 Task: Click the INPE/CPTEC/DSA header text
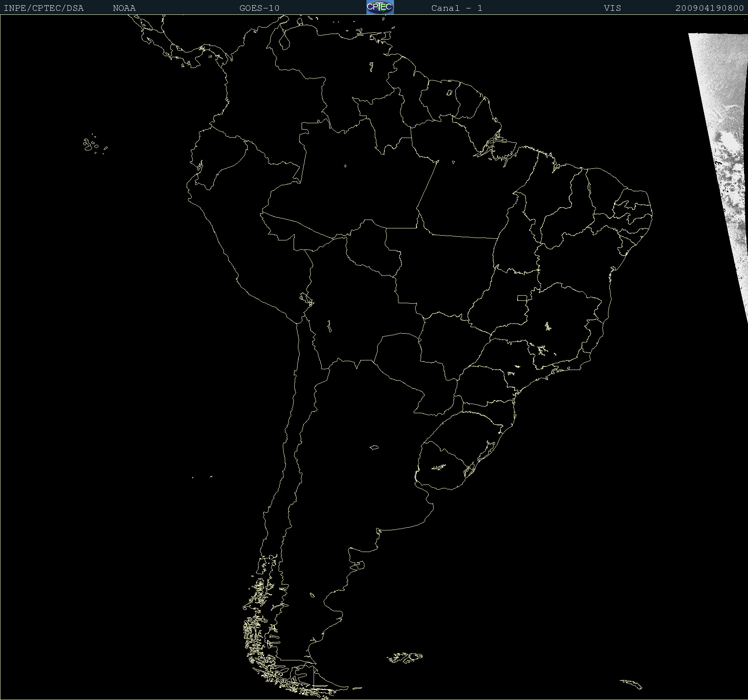click(x=44, y=8)
